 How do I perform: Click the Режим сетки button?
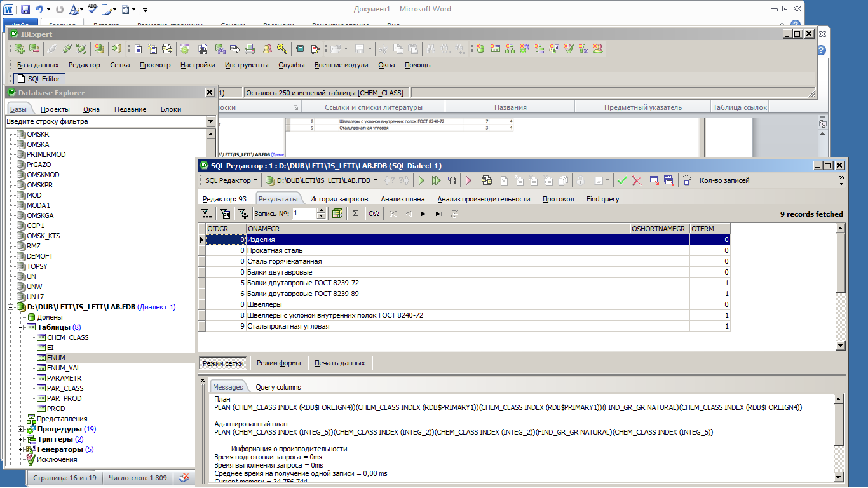click(223, 363)
